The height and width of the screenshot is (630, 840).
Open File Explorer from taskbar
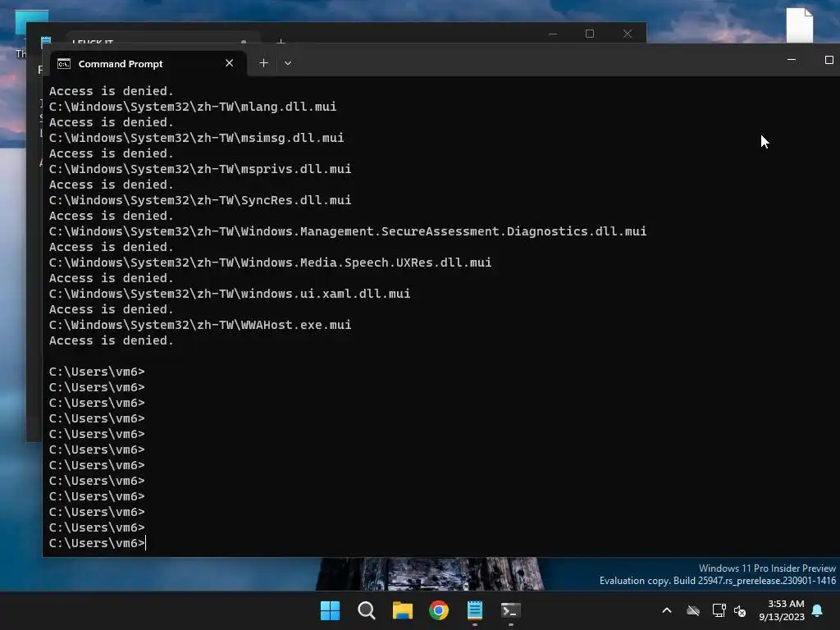(x=402, y=610)
